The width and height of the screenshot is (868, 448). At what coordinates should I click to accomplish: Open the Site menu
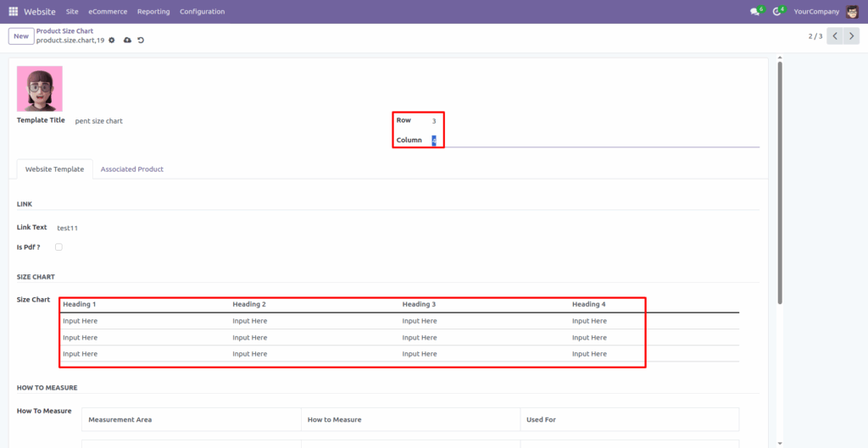click(x=72, y=12)
